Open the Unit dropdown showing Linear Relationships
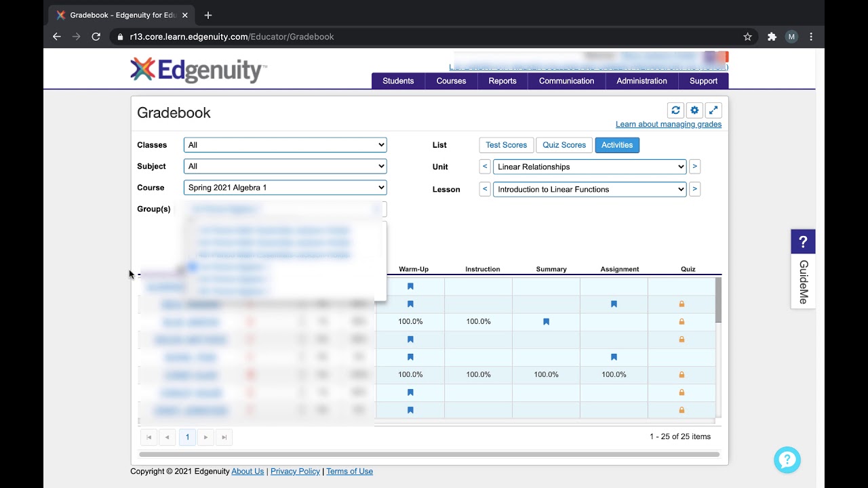This screenshot has width=868, height=488. (x=590, y=167)
